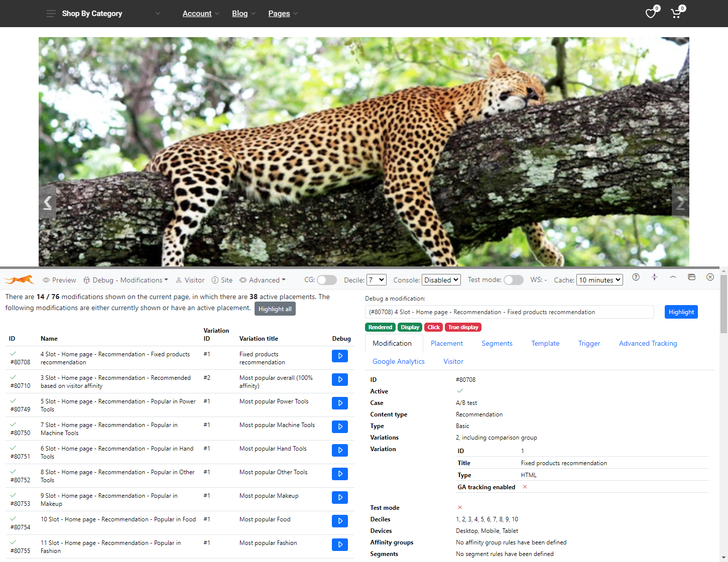The height and width of the screenshot is (562, 728).
Task: Open the Decile dropdown
Action: 377,280
